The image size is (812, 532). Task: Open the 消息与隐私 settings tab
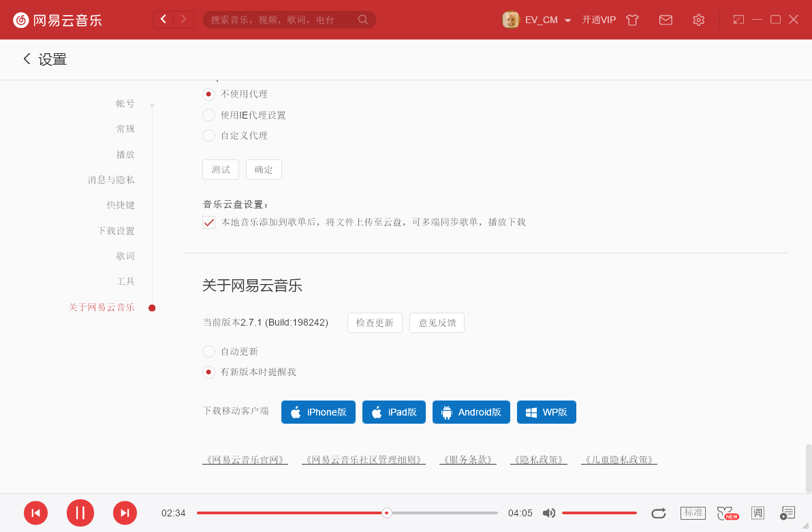(111, 179)
